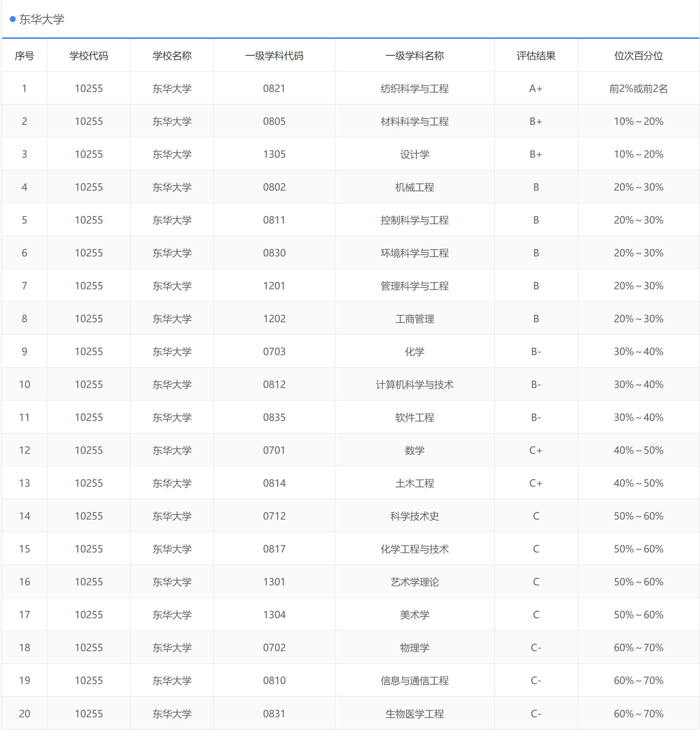Click the B+ result for 设计学

[x=536, y=154]
